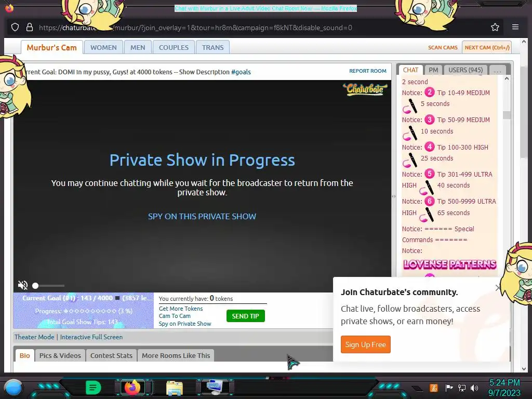Open the Firefox hamburger menu
Image resolution: width=532 pixels, height=399 pixels.
515,27
